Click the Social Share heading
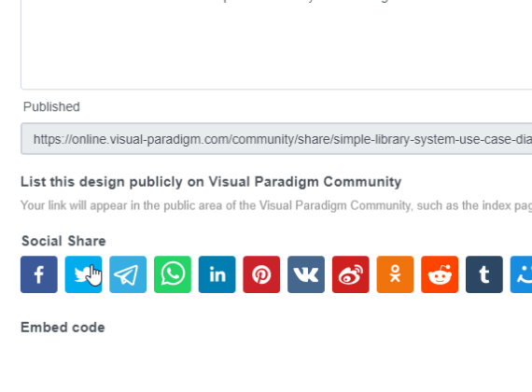The height and width of the screenshot is (392, 532). (x=63, y=241)
